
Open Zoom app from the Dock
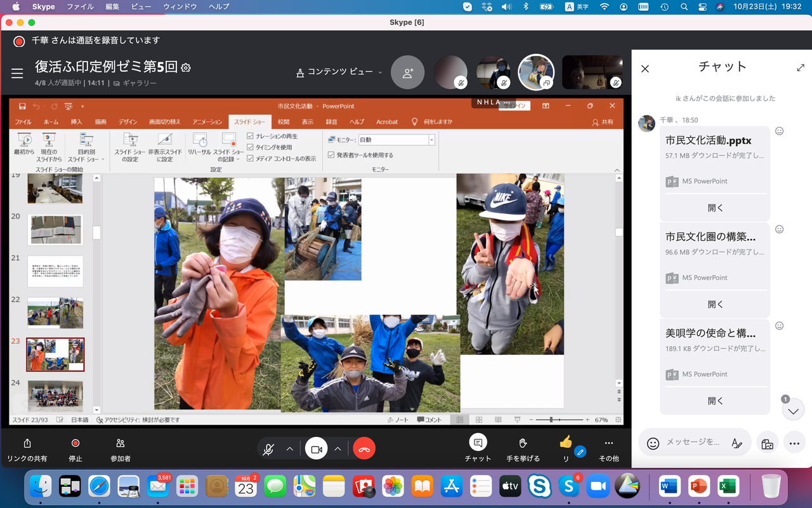tap(597, 486)
